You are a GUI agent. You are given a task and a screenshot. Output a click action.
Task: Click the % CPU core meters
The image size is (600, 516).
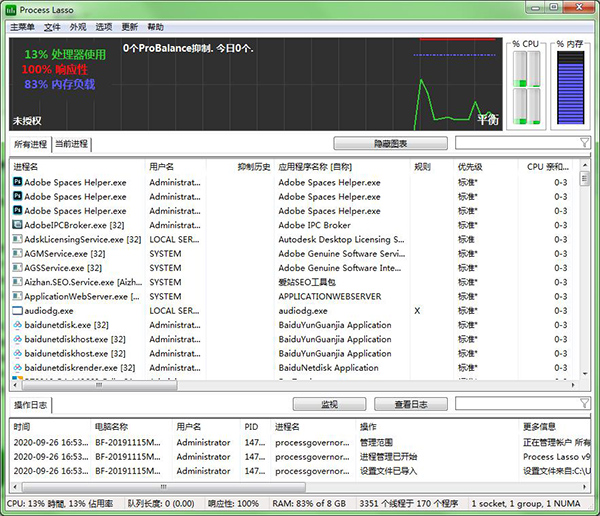(x=527, y=87)
